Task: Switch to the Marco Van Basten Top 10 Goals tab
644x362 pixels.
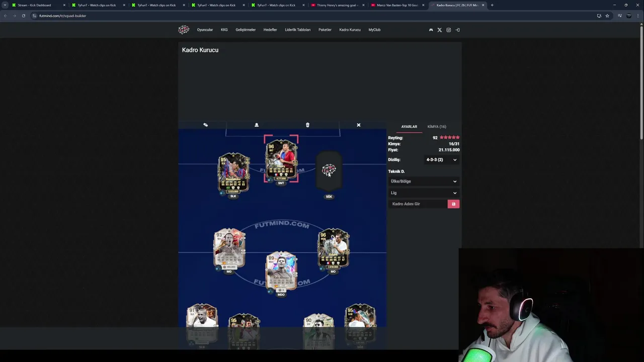Action: (397, 5)
